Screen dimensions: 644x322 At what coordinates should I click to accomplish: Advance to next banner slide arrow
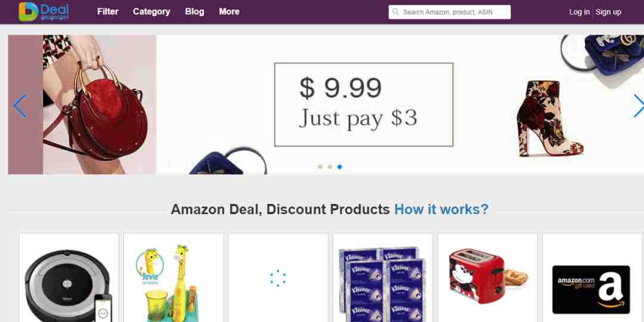(639, 106)
